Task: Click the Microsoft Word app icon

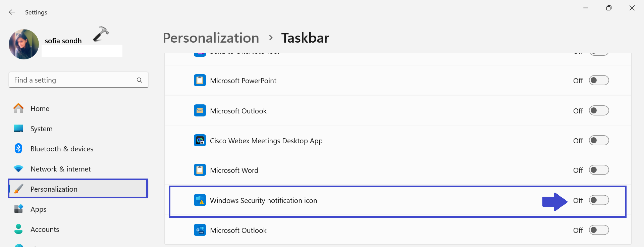Action: pyautogui.click(x=200, y=170)
